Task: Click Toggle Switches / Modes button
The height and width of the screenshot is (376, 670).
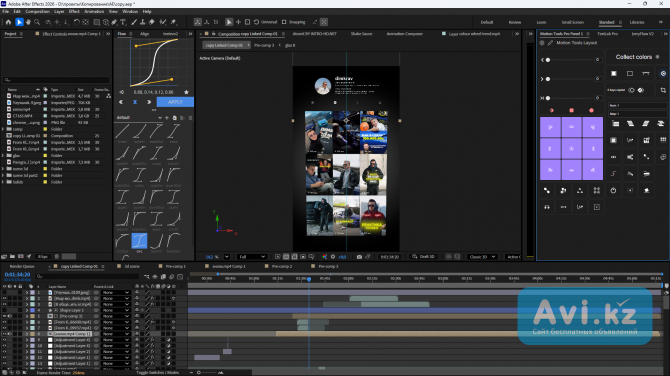Action: [158, 373]
